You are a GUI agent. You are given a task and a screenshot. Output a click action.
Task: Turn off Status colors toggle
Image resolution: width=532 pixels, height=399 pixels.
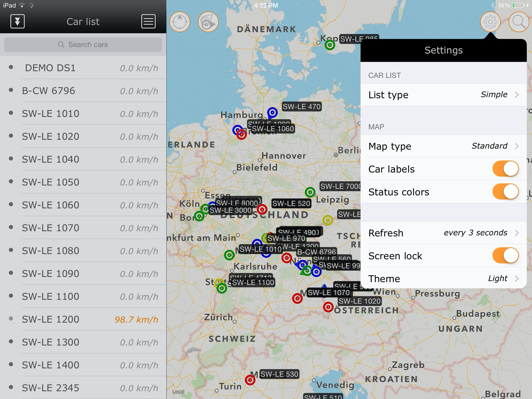(x=505, y=192)
